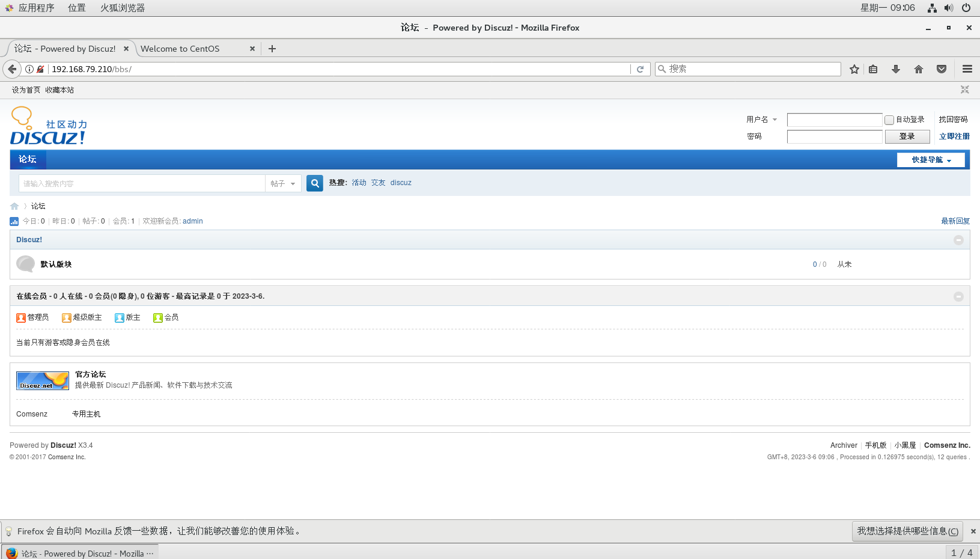Expand the 快捷导航 quick navigation menu

click(931, 160)
